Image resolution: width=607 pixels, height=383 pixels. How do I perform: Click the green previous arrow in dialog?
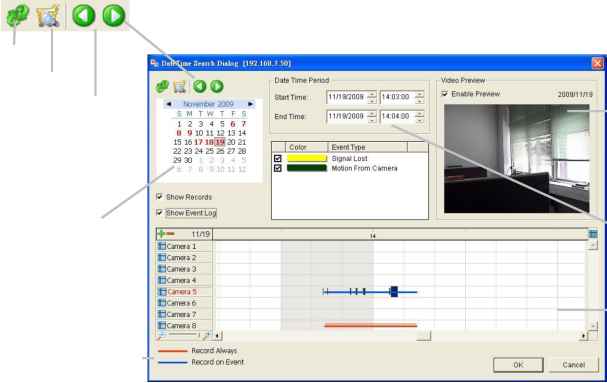coord(200,86)
